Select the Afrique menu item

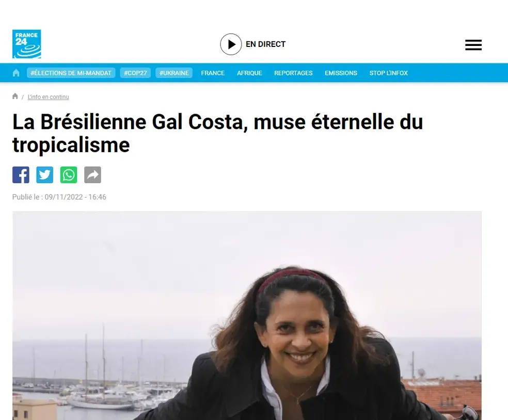pyautogui.click(x=249, y=73)
